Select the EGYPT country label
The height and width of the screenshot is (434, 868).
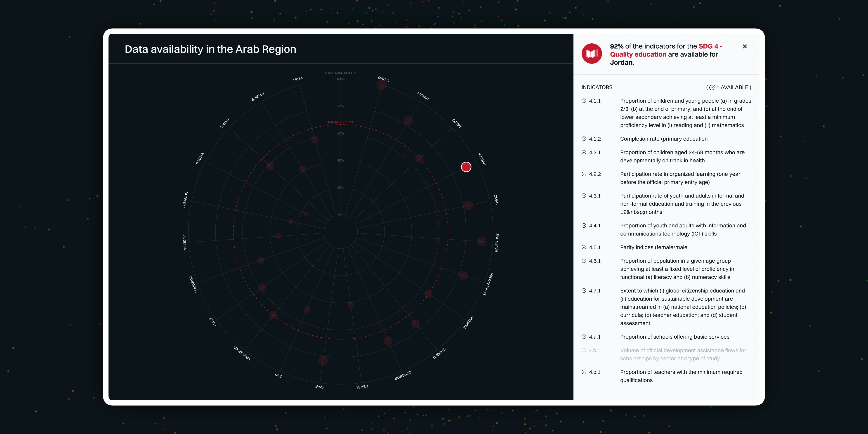pos(457,123)
